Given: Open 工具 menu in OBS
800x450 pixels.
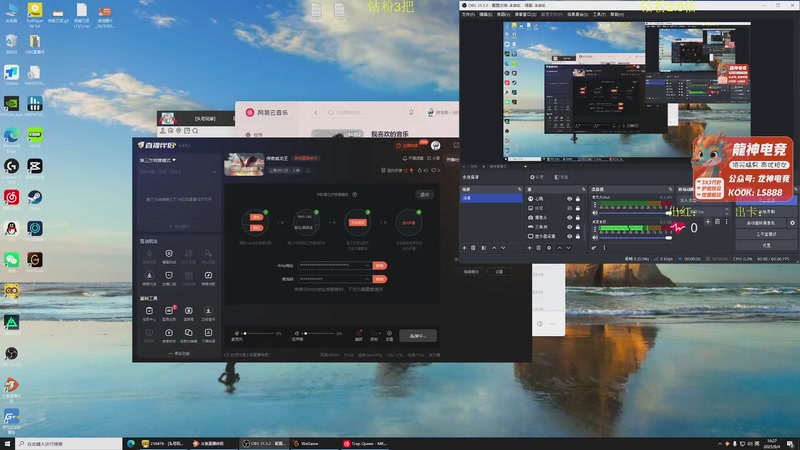Looking at the screenshot, I should (x=599, y=14).
